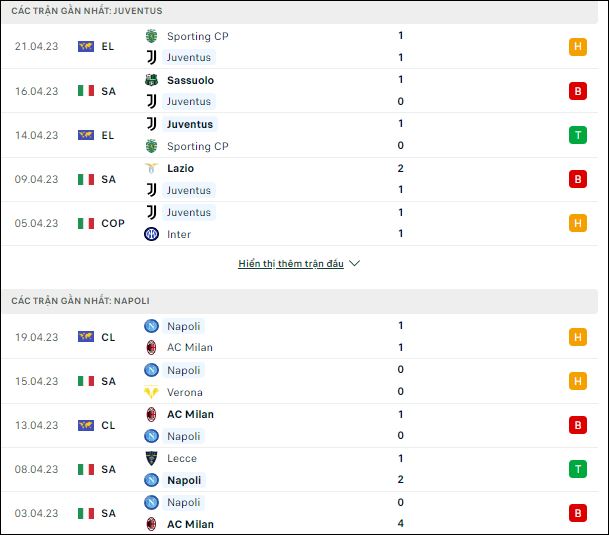This screenshot has width=609, height=535.
Task: Open the Juventus team link in Lazio match
Action: pyautogui.click(x=189, y=190)
